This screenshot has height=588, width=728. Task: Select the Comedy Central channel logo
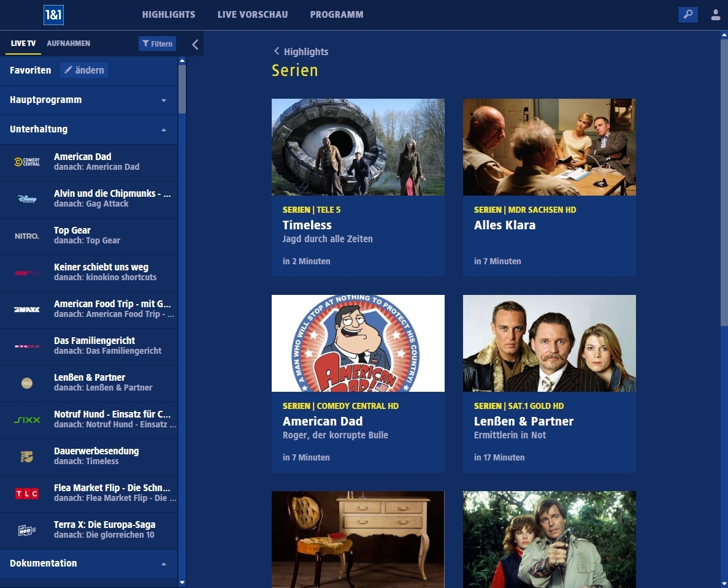pos(27,162)
